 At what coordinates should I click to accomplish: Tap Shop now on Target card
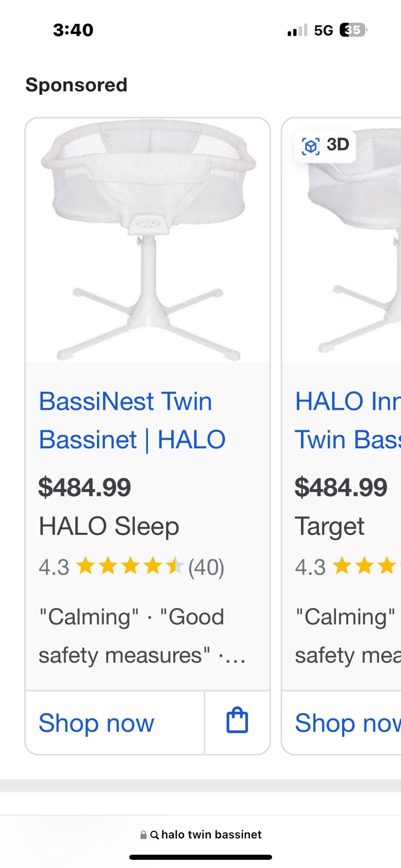click(x=347, y=722)
